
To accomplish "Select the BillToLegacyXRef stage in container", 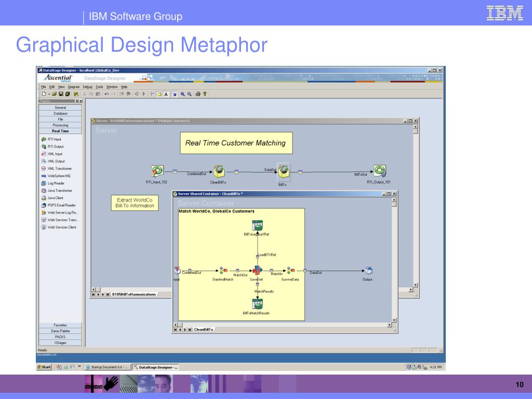I will tap(257, 225).
